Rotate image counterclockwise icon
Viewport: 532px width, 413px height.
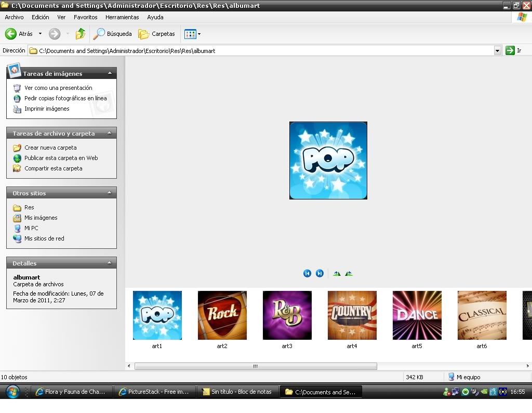tap(349, 273)
